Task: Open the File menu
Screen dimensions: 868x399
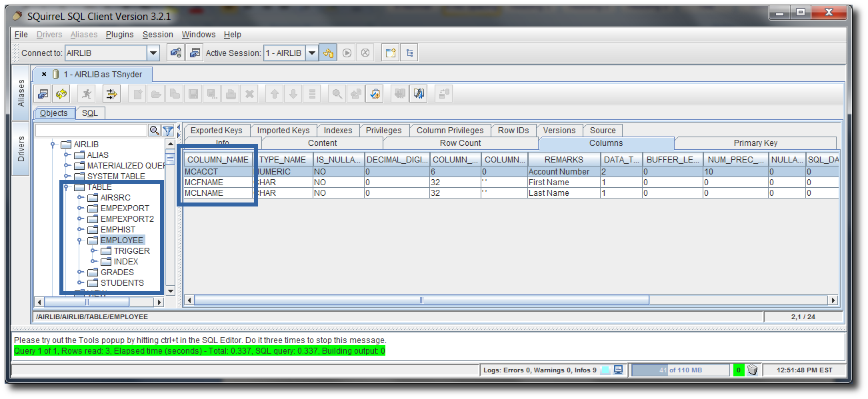Action: pyautogui.click(x=21, y=35)
